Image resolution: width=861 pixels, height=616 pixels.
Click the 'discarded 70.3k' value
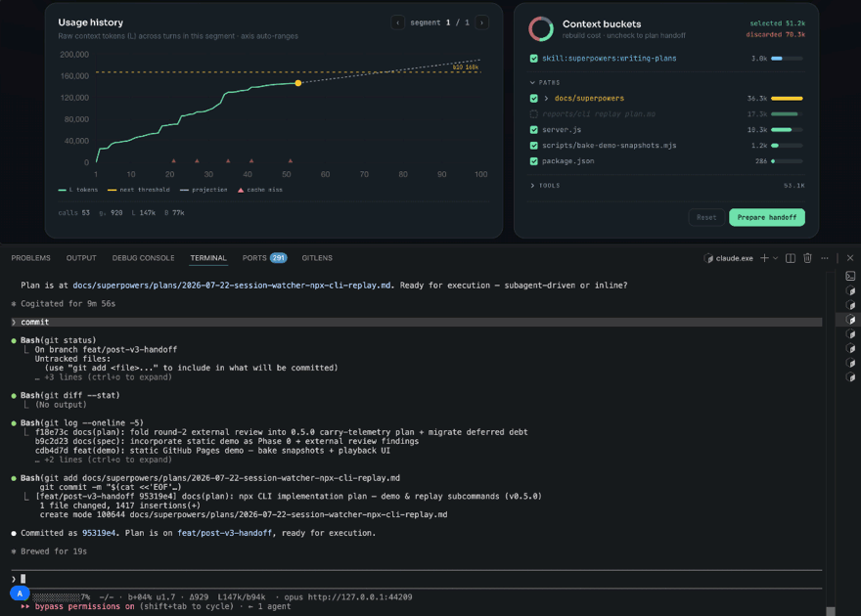pos(775,34)
